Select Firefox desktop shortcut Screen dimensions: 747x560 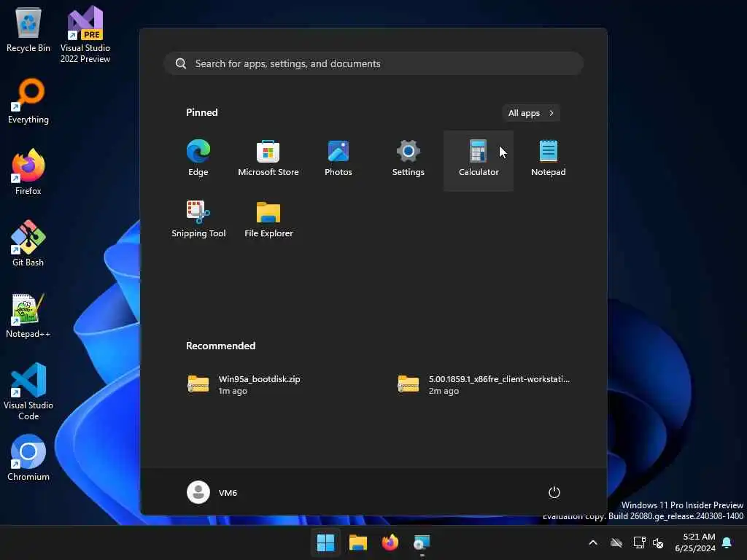(28, 172)
